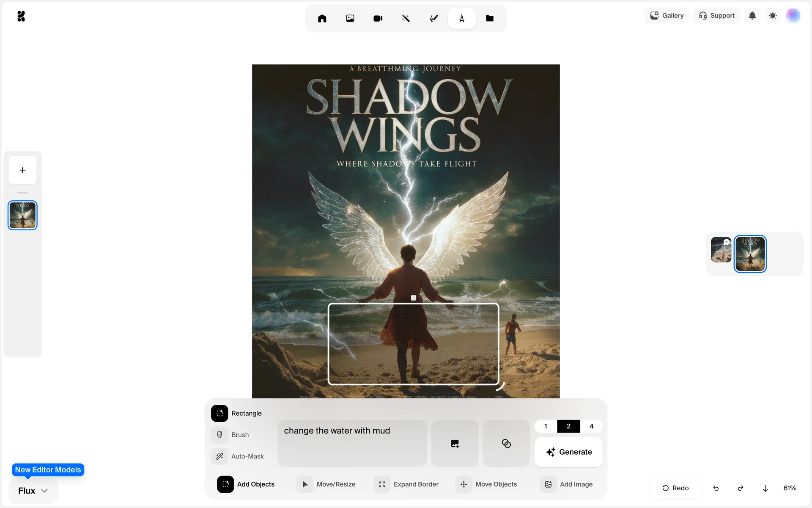The image size is (812, 508).
Task: Click the add reference image icon button
Action: [x=455, y=443]
